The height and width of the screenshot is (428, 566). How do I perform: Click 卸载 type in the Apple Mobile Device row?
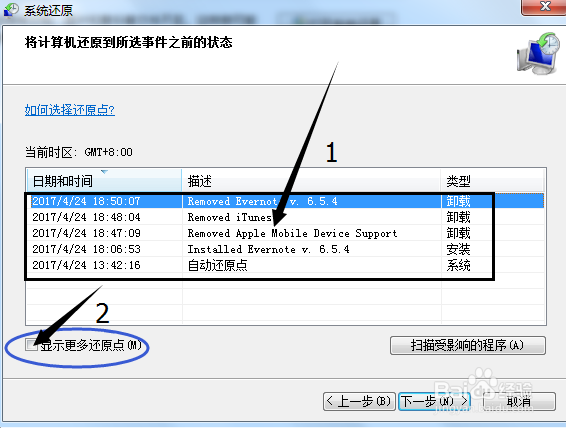(458, 233)
